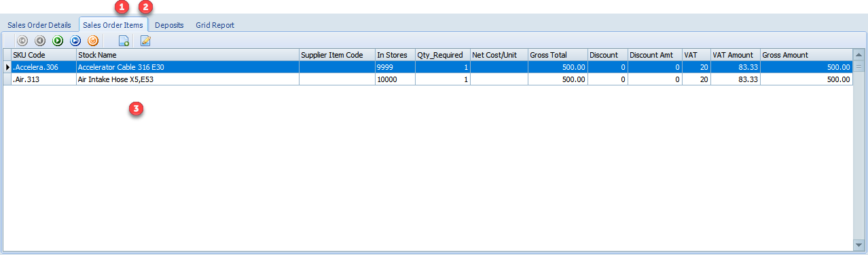This screenshot has width=868, height=255.
Task: Click Discount Amt column header
Action: 655,55
